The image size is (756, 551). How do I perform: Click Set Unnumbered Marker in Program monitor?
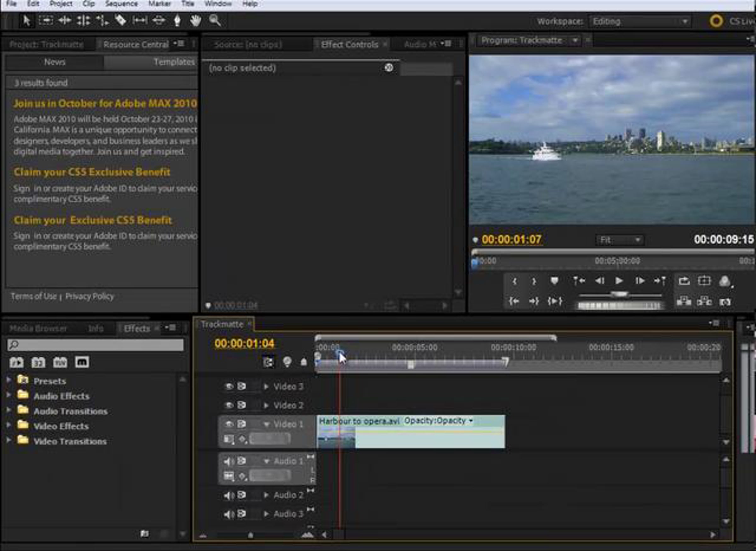(x=554, y=281)
